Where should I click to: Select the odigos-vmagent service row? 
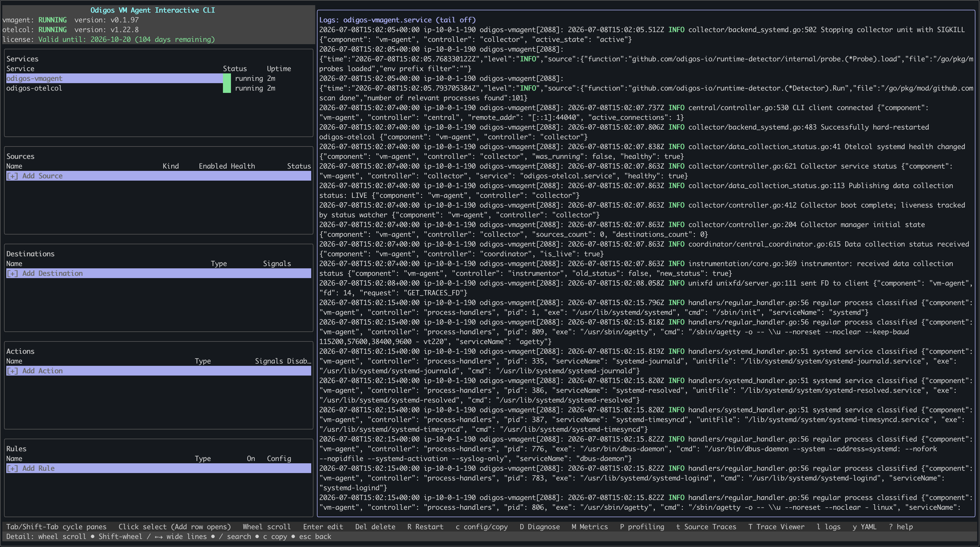click(x=159, y=79)
